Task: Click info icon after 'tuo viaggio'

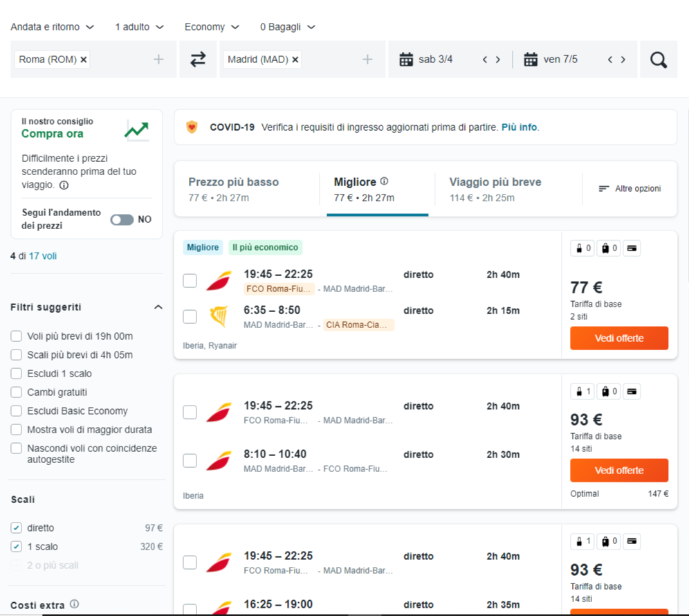Action: point(64,185)
